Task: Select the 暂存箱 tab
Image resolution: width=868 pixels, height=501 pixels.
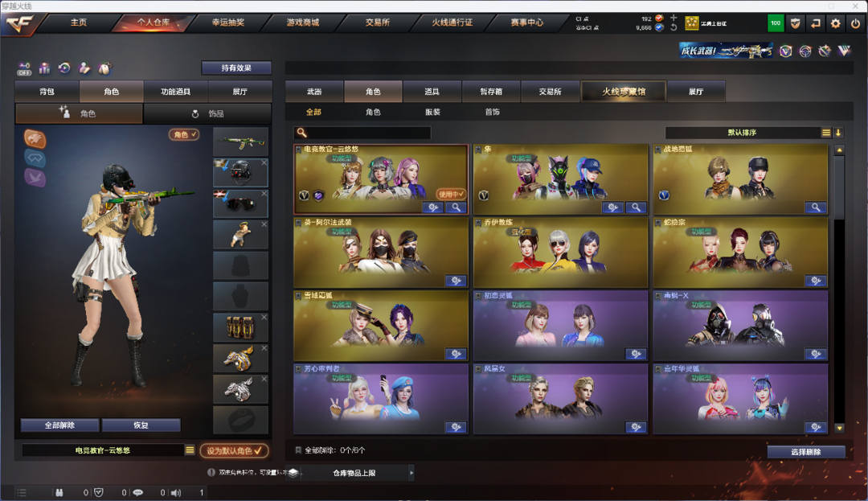Action: pos(491,92)
